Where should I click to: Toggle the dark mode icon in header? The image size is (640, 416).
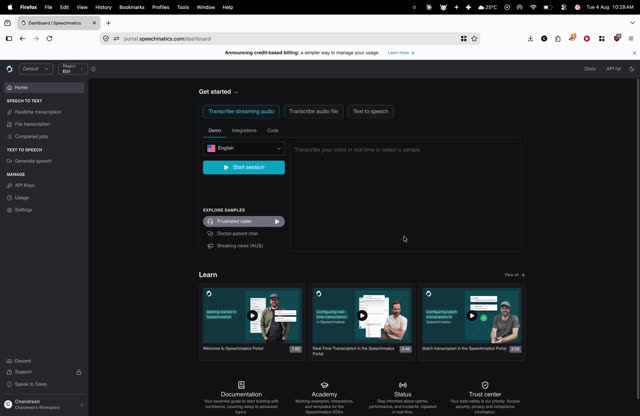tap(631, 69)
